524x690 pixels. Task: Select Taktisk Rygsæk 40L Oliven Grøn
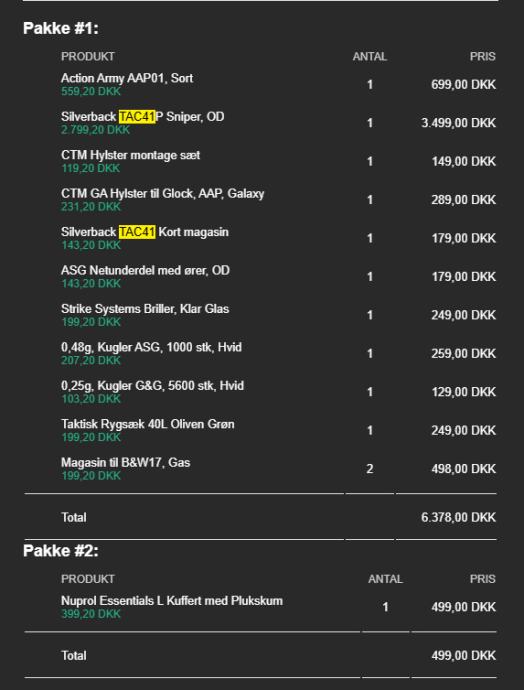[x=147, y=424]
